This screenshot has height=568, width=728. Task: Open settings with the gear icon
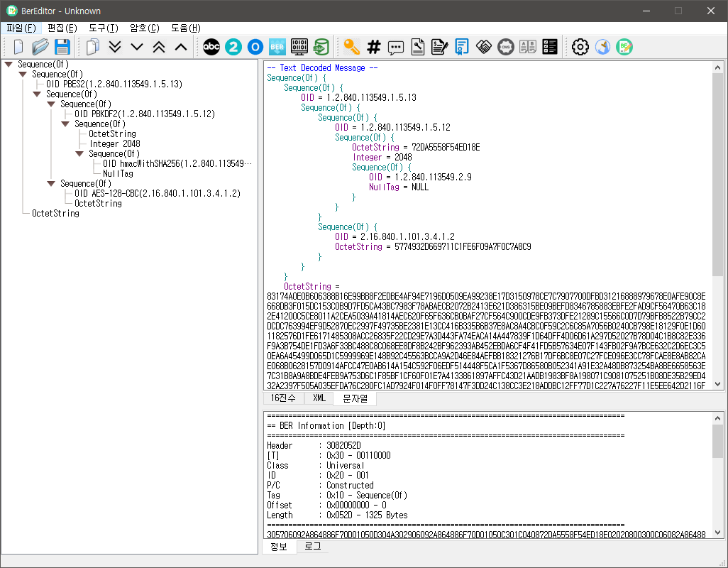pyautogui.click(x=580, y=47)
